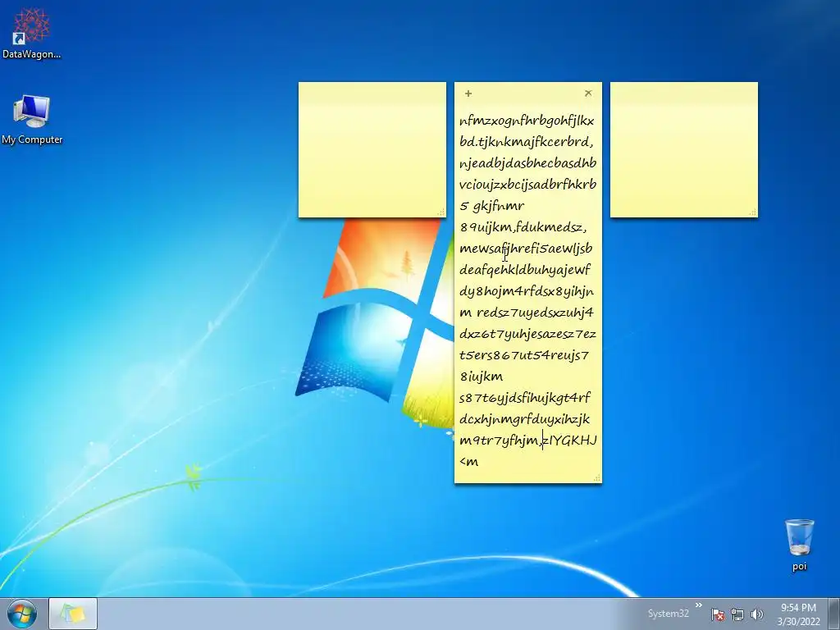Click text line '8iujkm'
Viewport: 840px width, 630px height.
[x=481, y=377]
